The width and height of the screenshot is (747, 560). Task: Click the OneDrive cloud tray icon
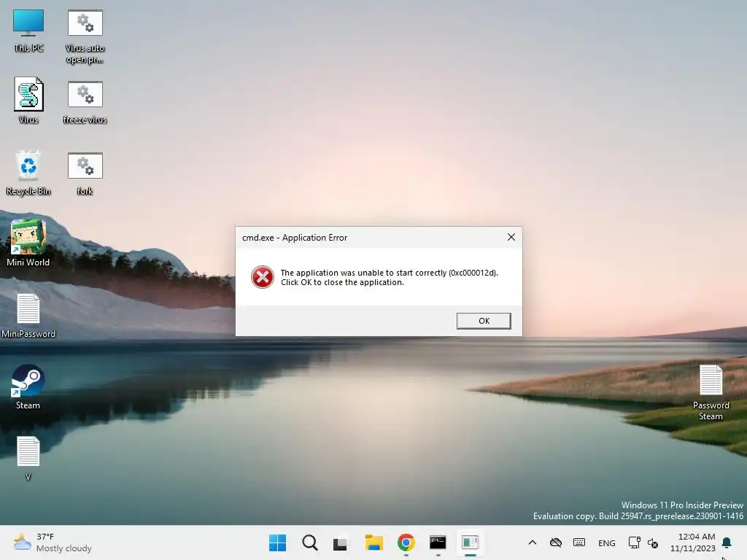pyautogui.click(x=555, y=542)
